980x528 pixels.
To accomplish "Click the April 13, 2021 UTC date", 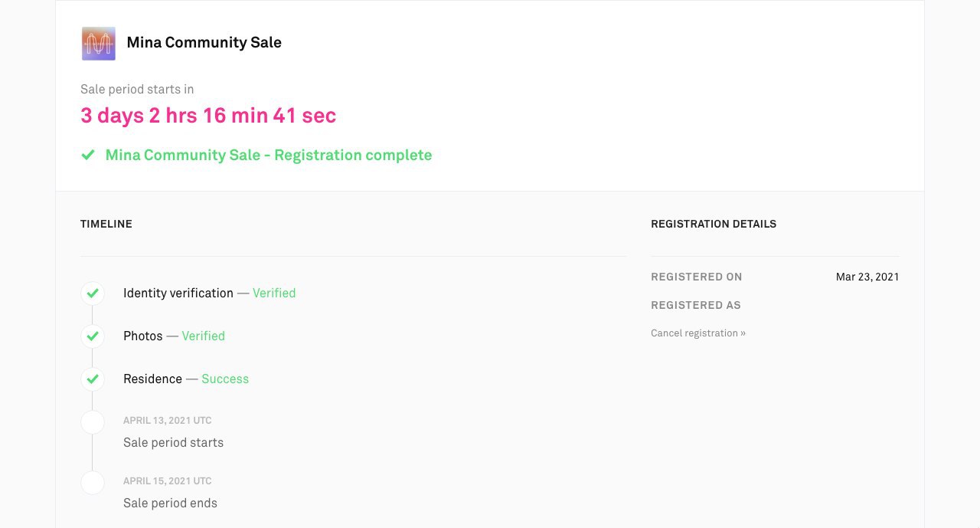I will 167,421.
